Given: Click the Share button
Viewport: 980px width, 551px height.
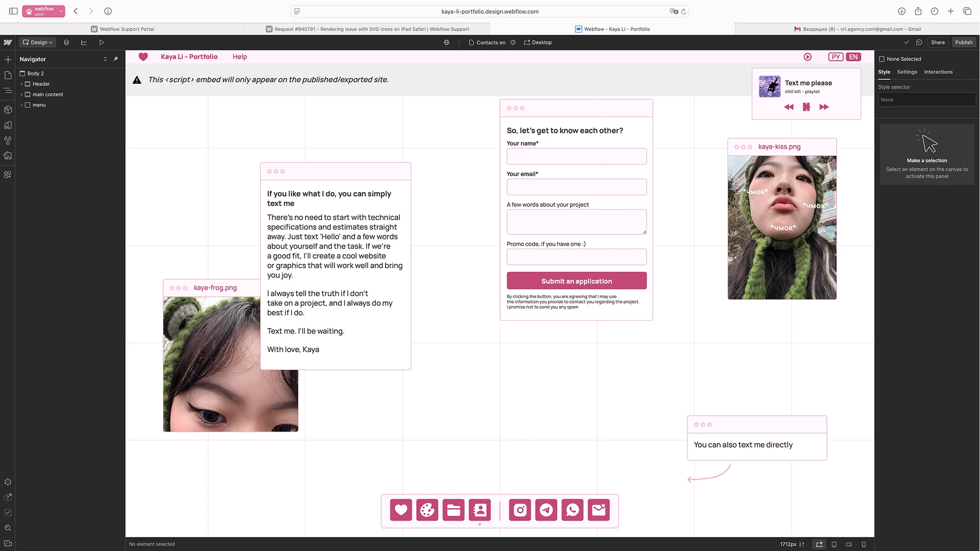Looking at the screenshot, I should coord(937,42).
